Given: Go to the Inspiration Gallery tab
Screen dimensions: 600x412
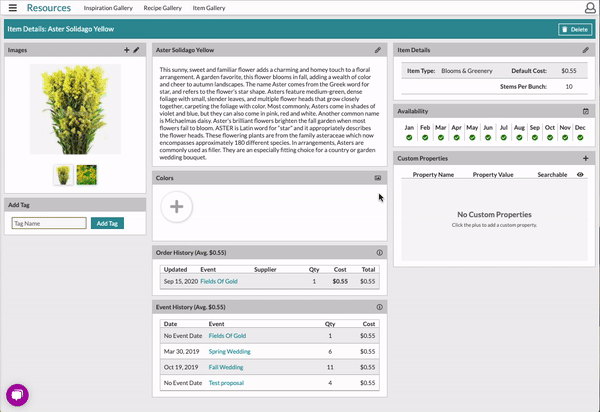Looking at the screenshot, I should point(108,8).
